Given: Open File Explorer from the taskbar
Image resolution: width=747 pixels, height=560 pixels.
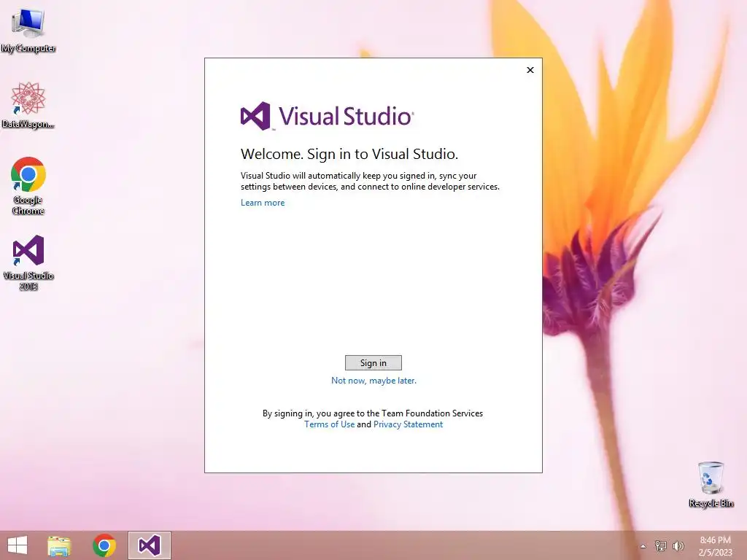Looking at the screenshot, I should (x=59, y=545).
